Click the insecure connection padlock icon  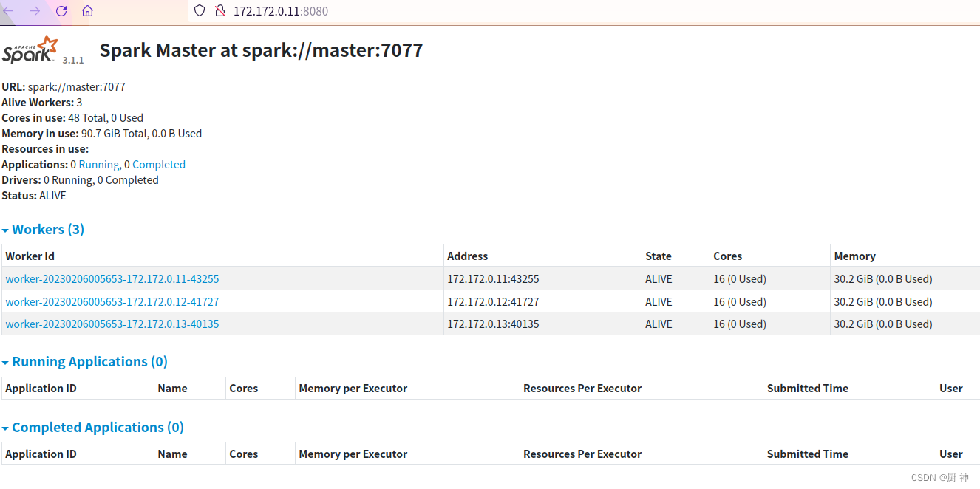220,11
